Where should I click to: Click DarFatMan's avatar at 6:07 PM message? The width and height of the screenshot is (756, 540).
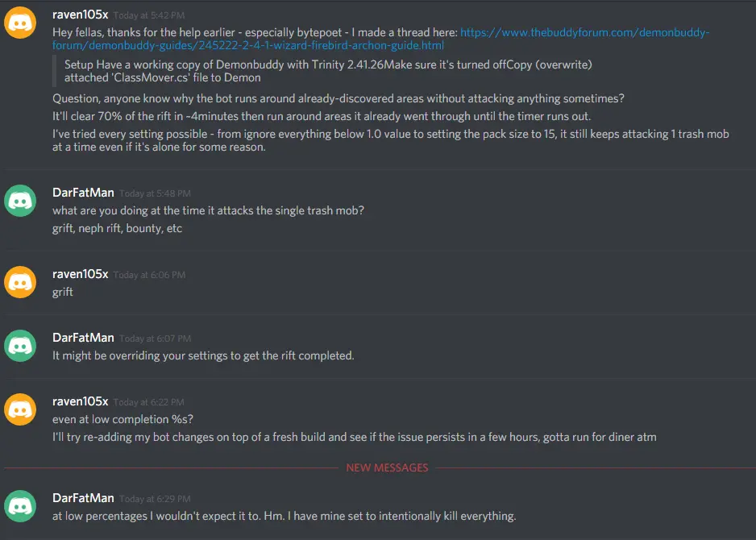20,346
